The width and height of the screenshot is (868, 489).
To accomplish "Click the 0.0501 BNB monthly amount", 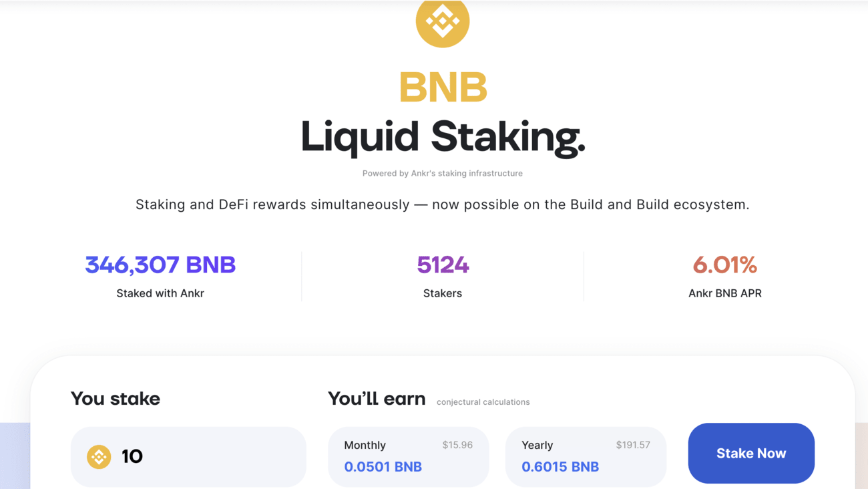I will pyautogui.click(x=383, y=467).
